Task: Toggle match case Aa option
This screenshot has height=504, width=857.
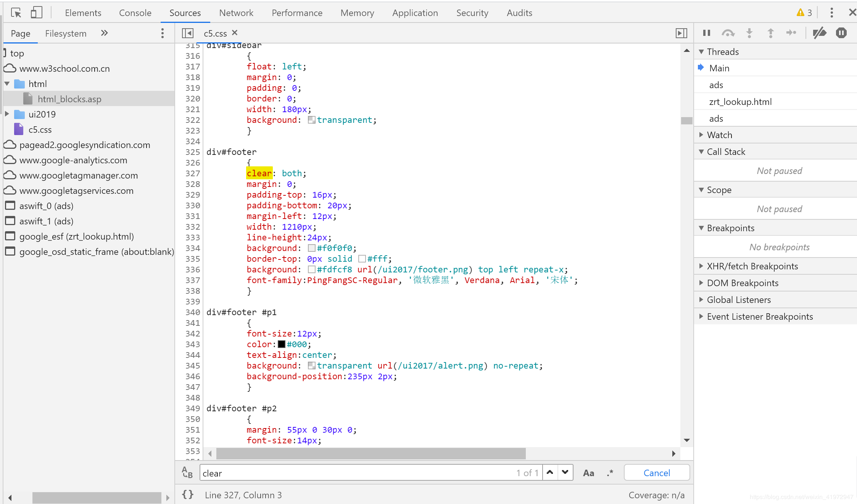Action: click(x=588, y=473)
